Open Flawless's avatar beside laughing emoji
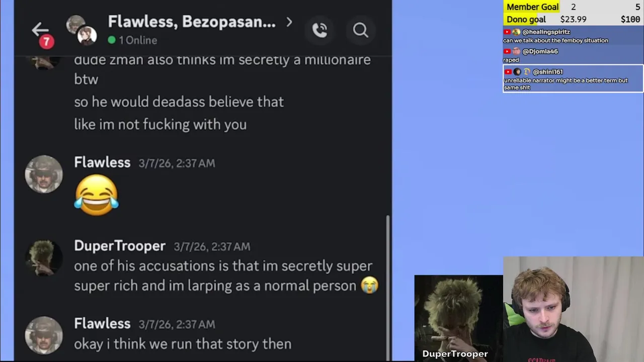Image resolution: width=644 pixels, height=362 pixels. 44,174
